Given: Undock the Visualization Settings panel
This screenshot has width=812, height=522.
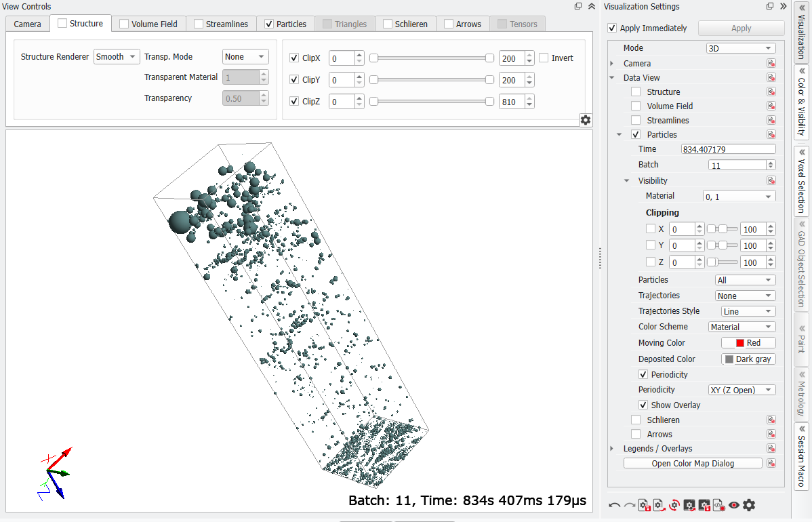Looking at the screenshot, I should click(769, 6).
